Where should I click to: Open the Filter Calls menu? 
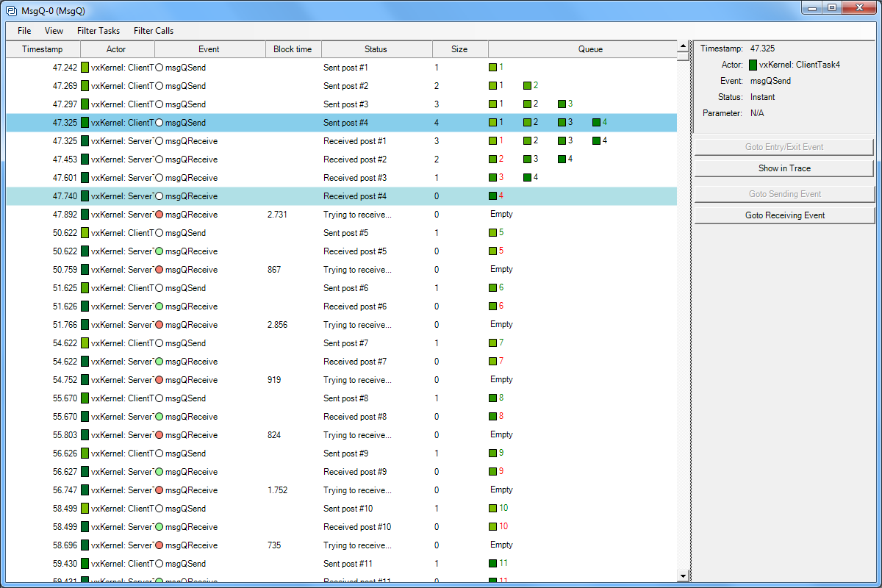pos(154,31)
